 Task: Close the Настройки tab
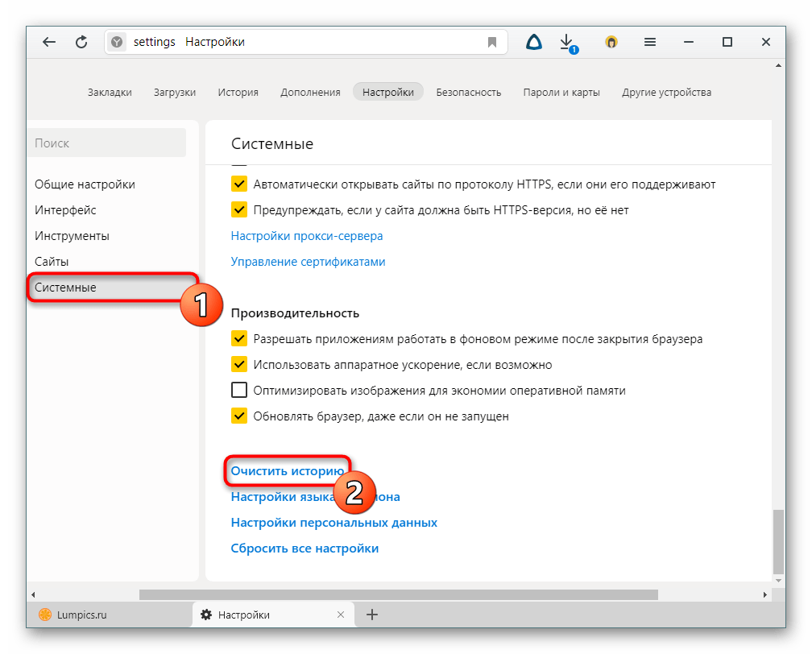(342, 615)
